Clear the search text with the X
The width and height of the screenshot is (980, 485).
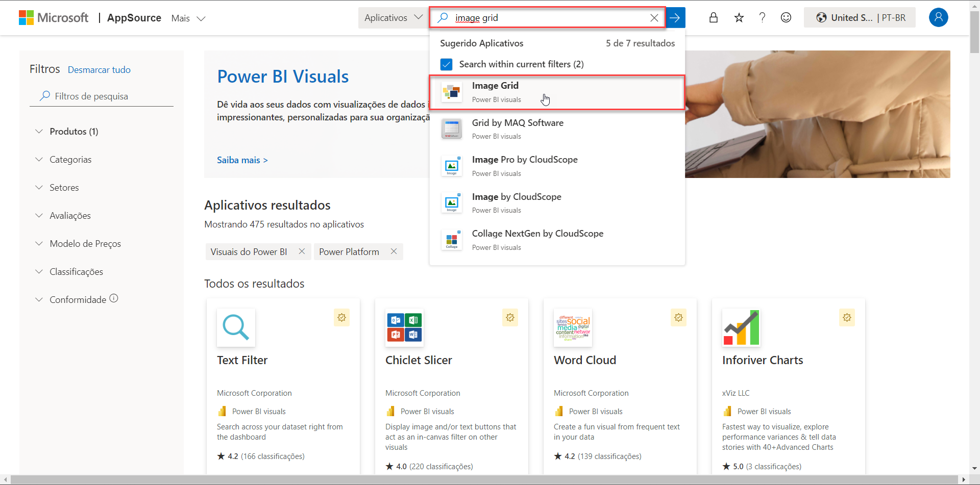(x=654, y=18)
